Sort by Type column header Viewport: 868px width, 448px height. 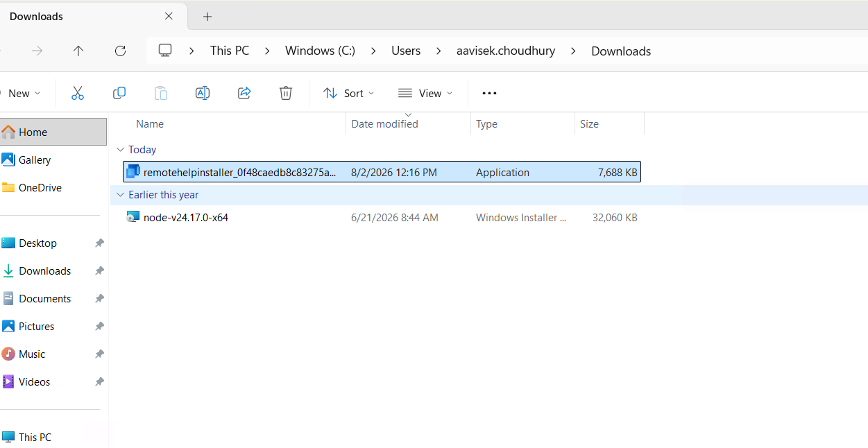[x=486, y=124]
